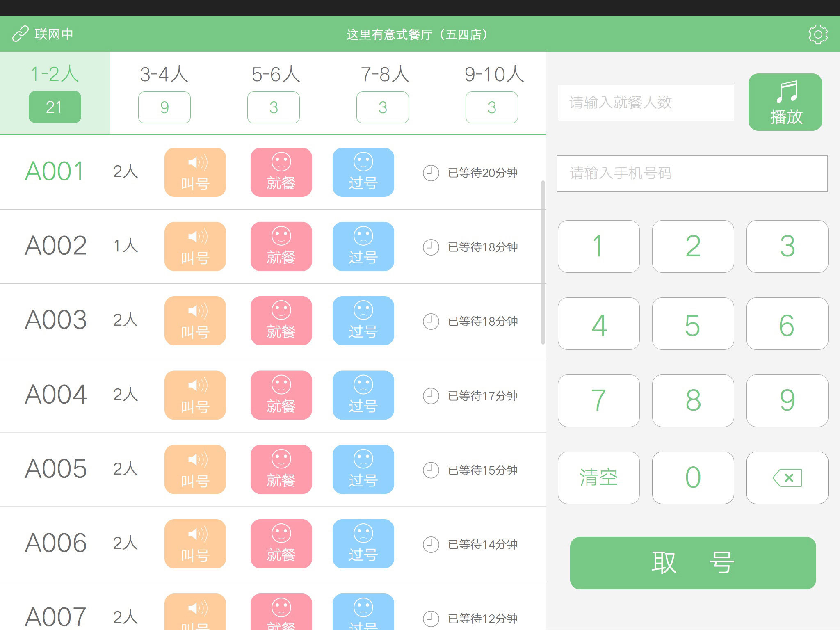Call number for A004
Viewport: 840px width, 630px height.
coord(195,395)
